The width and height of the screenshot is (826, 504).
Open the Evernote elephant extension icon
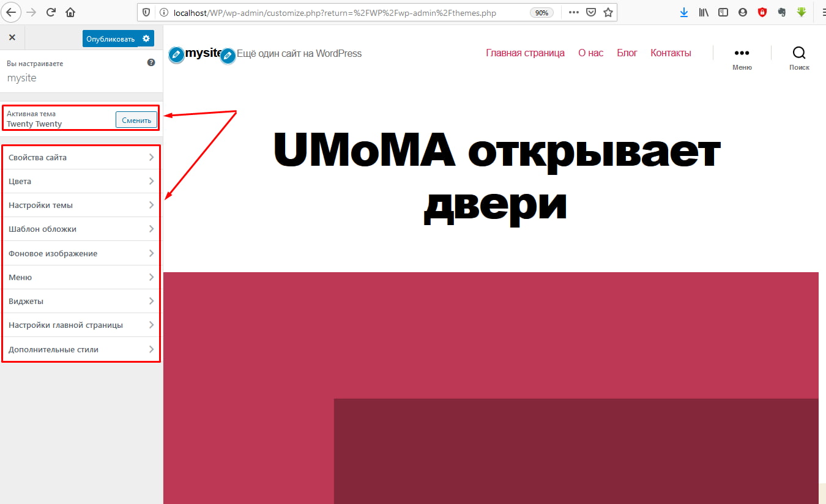coord(782,12)
